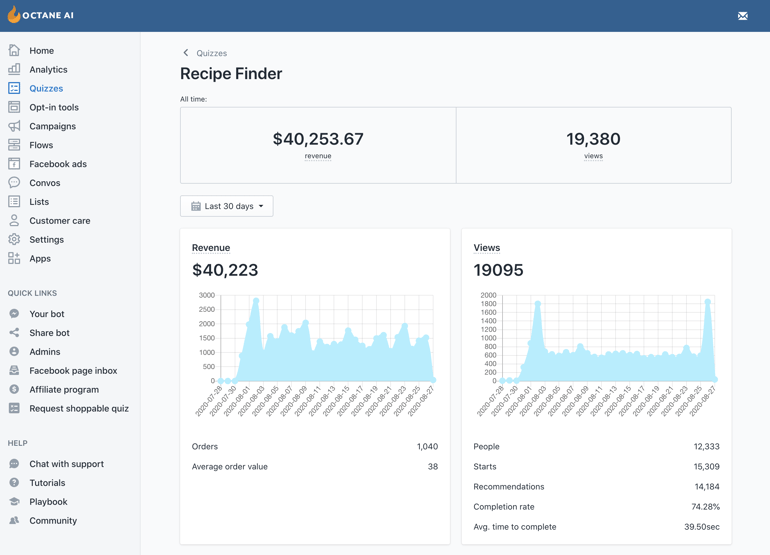The height and width of the screenshot is (555, 770).
Task: Click the Analytics bar chart icon
Action: point(14,69)
